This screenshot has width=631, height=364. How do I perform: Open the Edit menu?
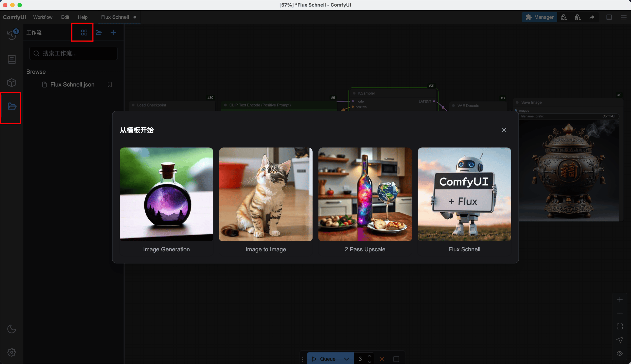(65, 17)
